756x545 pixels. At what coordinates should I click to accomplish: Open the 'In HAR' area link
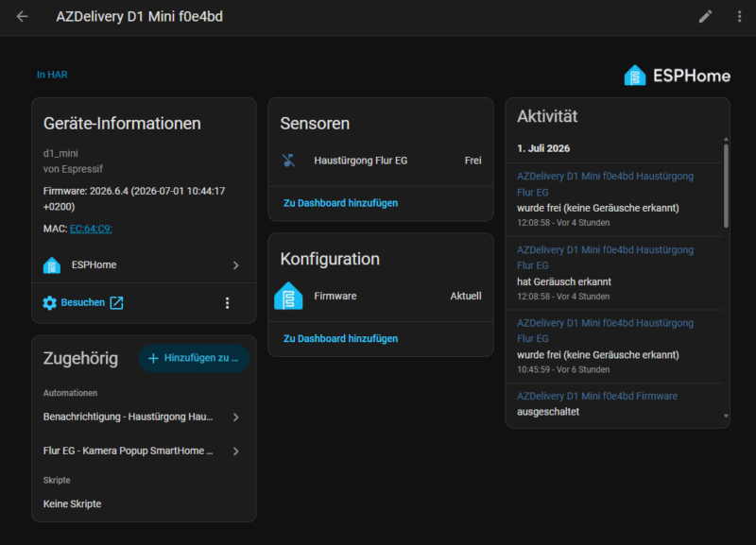(x=52, y=75)
